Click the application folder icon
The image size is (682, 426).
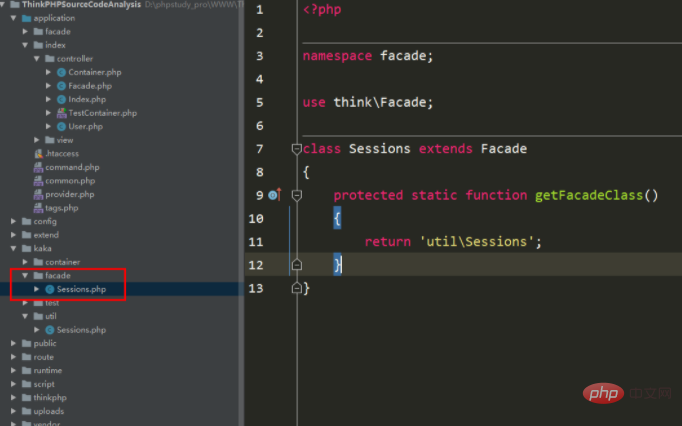point(27,18)
